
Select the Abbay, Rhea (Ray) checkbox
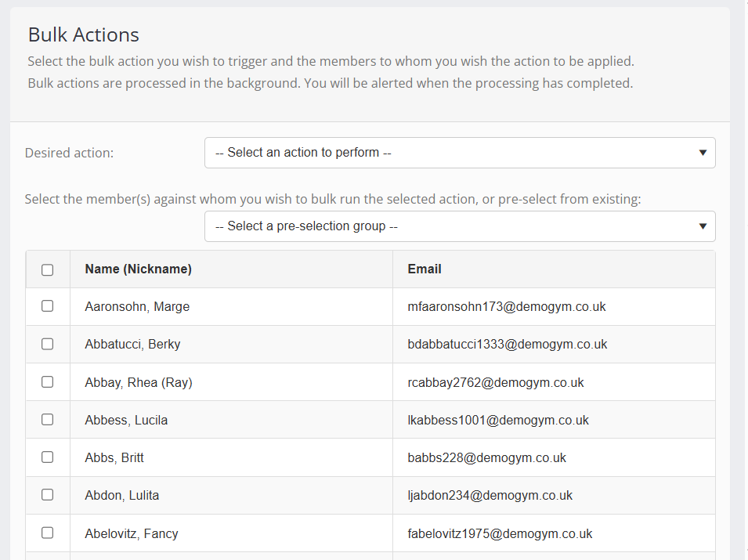(x=48, y=382)
